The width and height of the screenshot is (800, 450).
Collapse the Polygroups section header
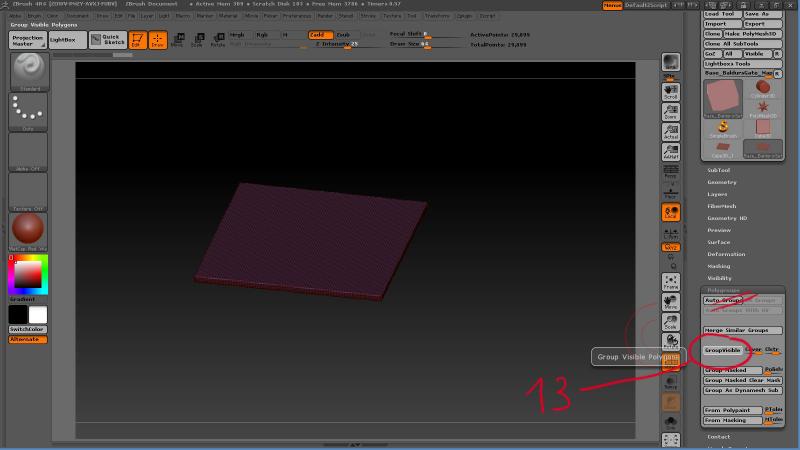click(x=723, y=290)
